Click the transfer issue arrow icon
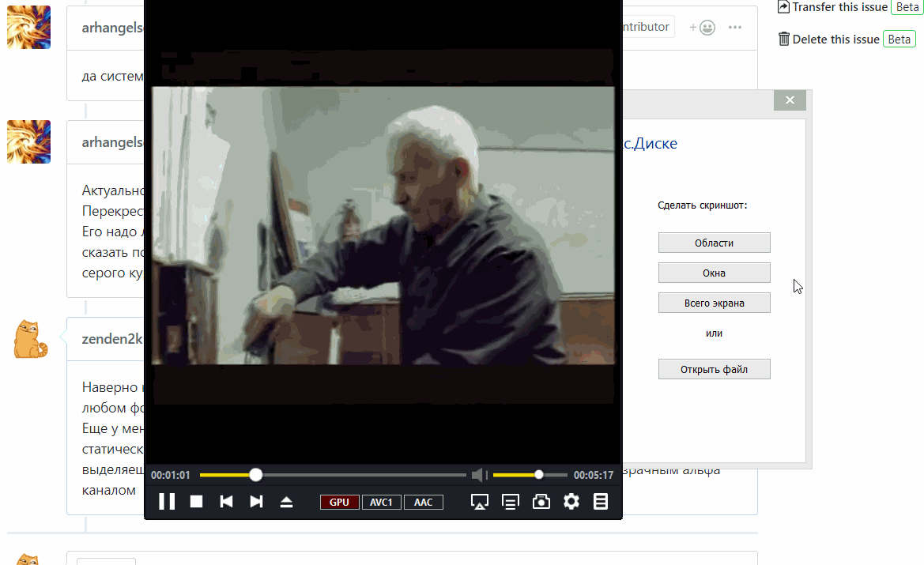Screen dimensions: 924x565 [784, 7]
